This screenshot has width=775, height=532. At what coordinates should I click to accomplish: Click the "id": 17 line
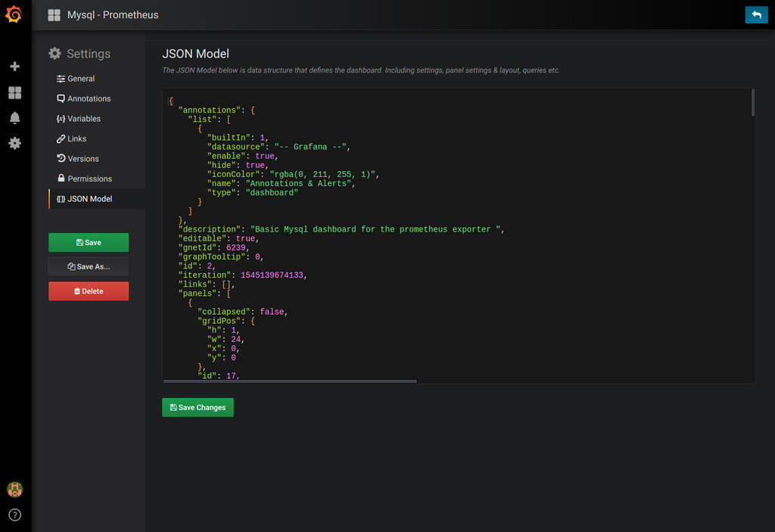click(219, 376)
